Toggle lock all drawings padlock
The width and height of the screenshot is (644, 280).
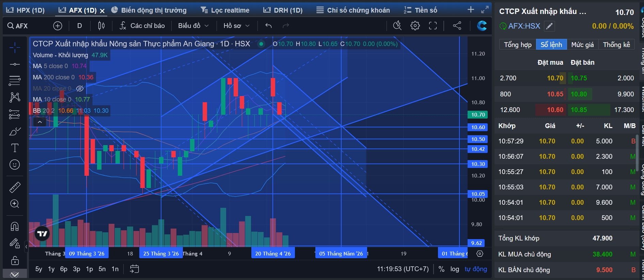[15, 261]
